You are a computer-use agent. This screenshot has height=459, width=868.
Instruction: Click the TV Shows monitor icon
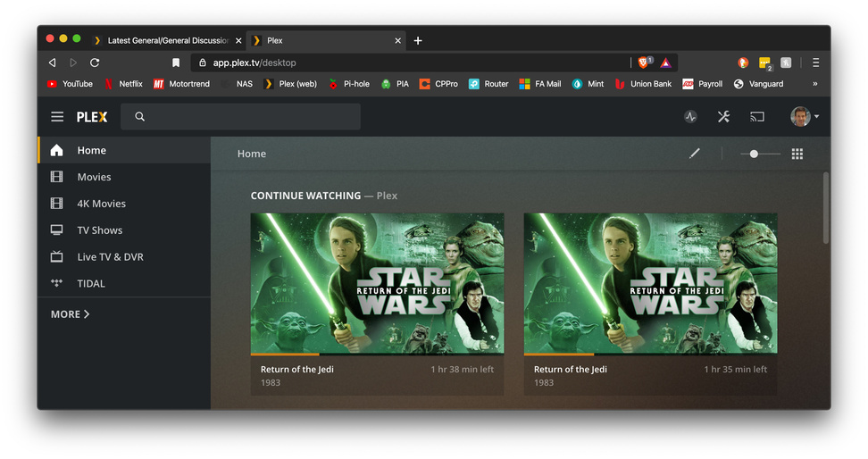point(56,229)
